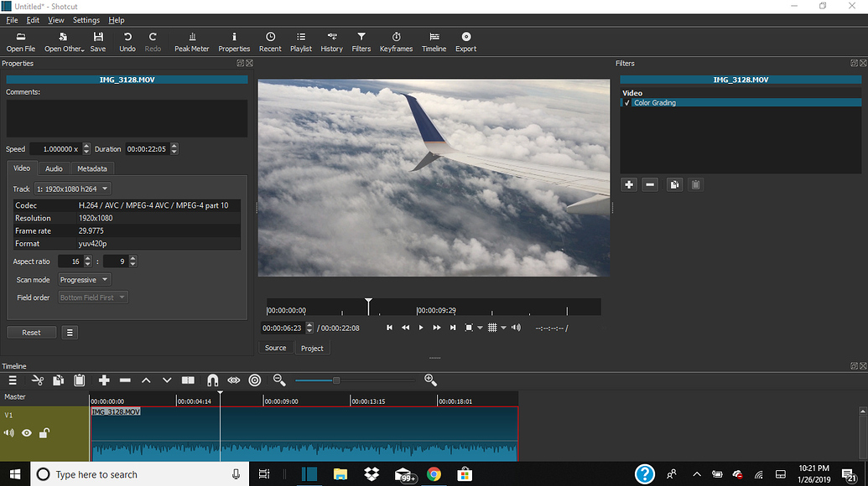Screen dimensions: 868x486
Task: Open the Recent panel
Action: coord(270,42)
